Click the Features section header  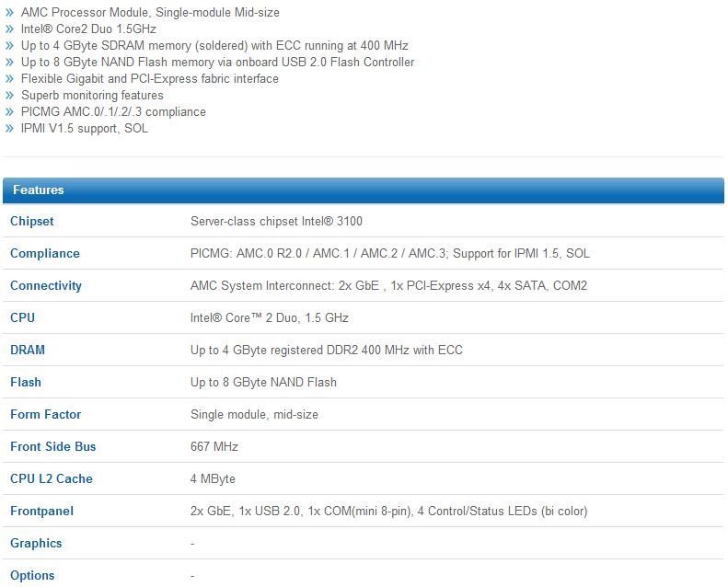(363, 190)
